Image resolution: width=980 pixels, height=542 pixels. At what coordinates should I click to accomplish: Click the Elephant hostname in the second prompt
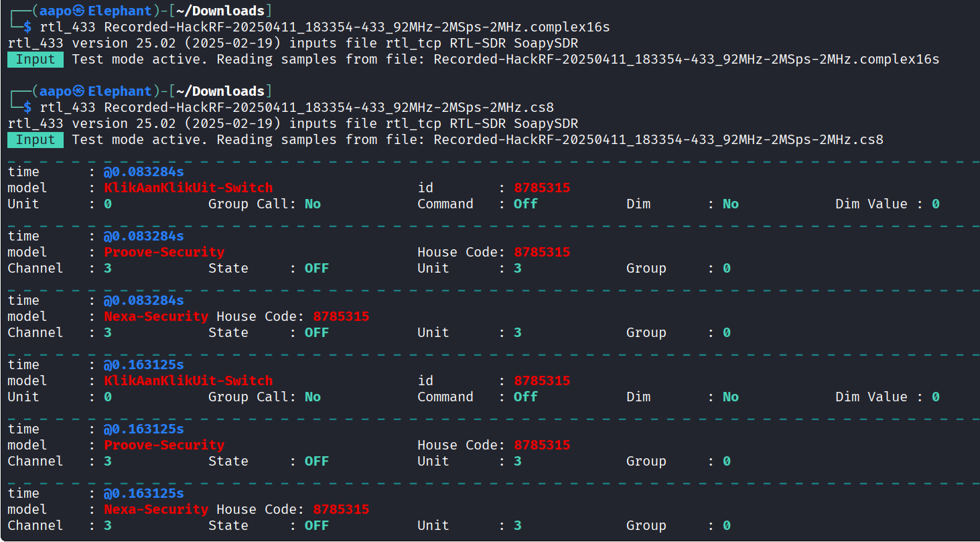point(120,92)
